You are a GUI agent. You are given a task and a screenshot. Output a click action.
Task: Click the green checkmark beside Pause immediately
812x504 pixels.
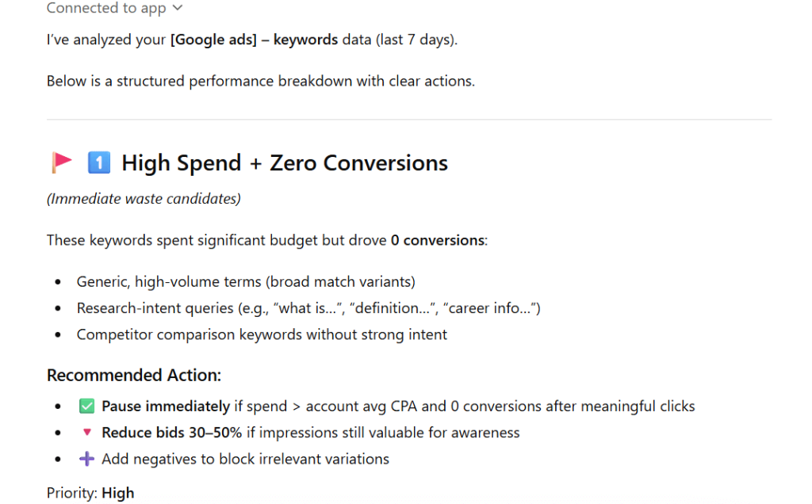[86, 406]
